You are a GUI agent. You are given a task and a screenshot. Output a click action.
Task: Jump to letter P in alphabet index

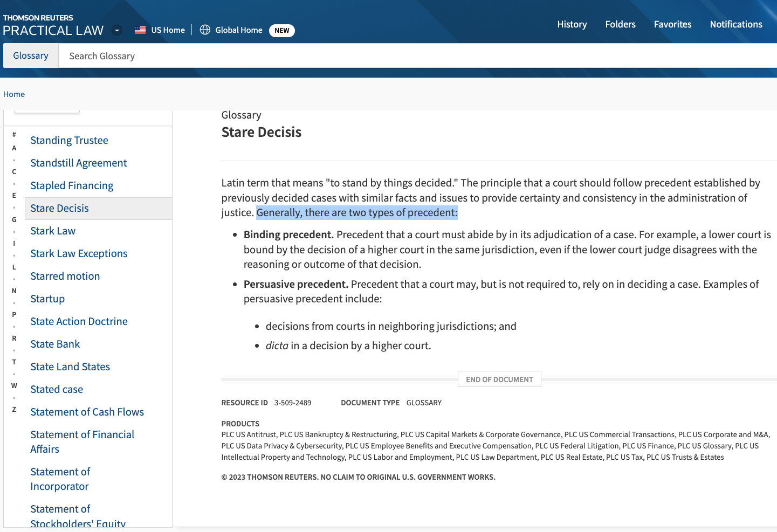14,315
